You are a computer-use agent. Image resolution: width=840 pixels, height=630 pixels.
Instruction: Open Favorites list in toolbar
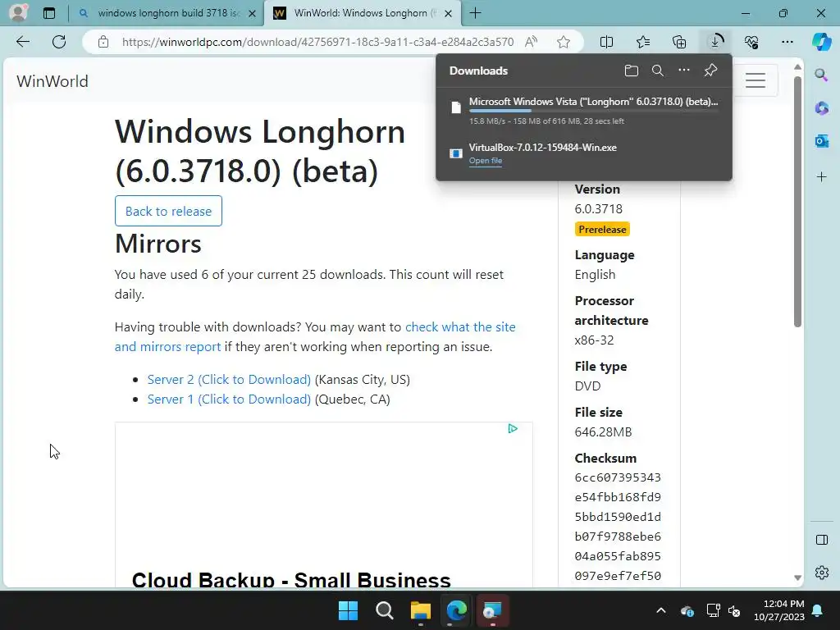(x=643, y=42)
